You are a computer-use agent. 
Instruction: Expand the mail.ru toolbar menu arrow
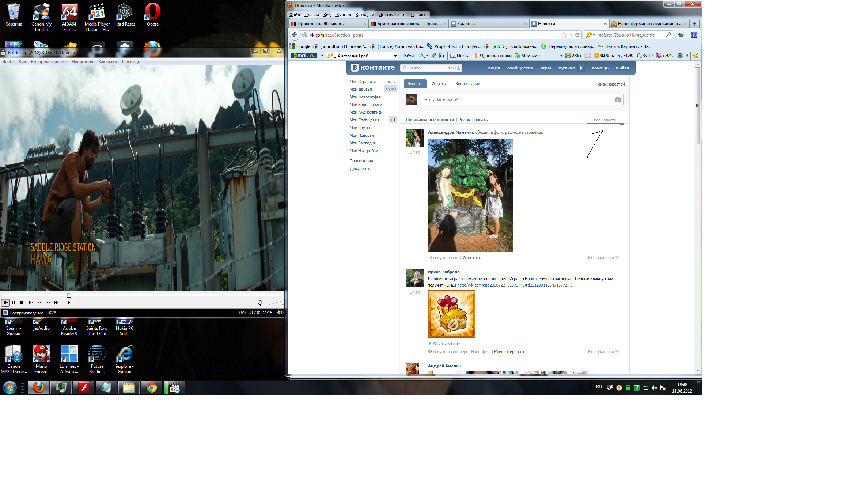click(322, 56)
